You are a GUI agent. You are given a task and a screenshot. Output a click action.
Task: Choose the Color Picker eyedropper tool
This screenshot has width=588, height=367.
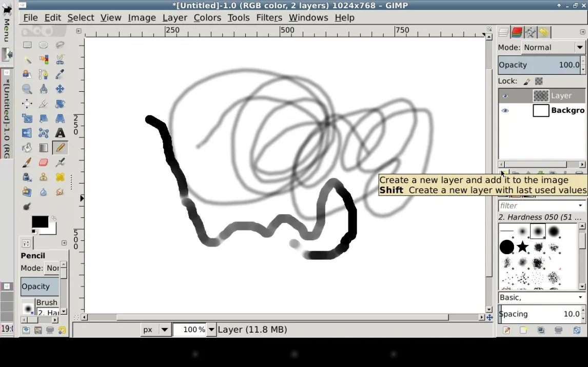tap(60, 74)
